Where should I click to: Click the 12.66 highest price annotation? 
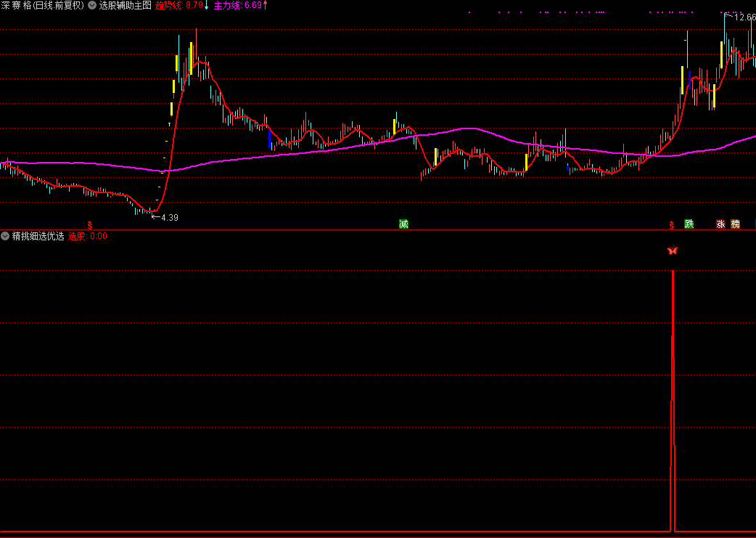click(744, 17)
